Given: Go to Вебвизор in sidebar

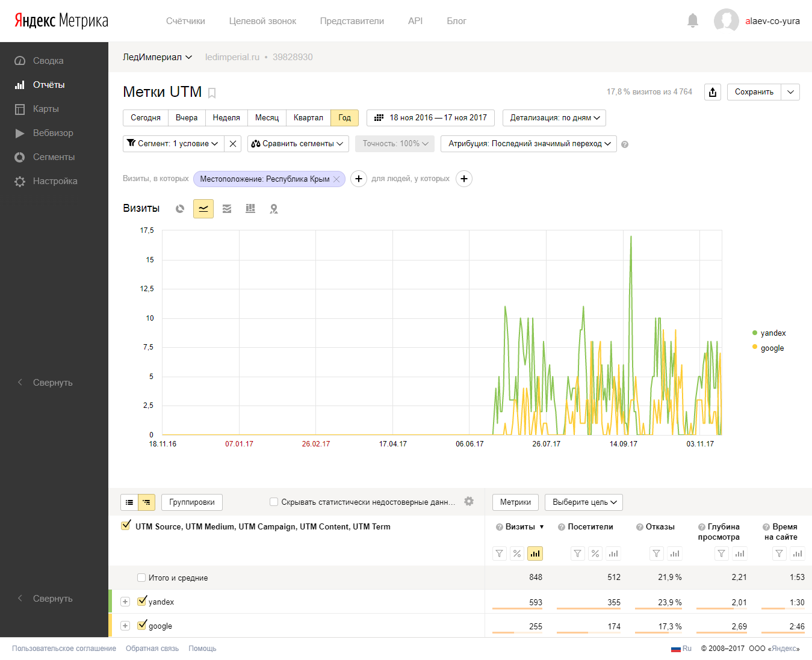Looking at the screenshot, I should pyautogui.click(x=53, y=133).
